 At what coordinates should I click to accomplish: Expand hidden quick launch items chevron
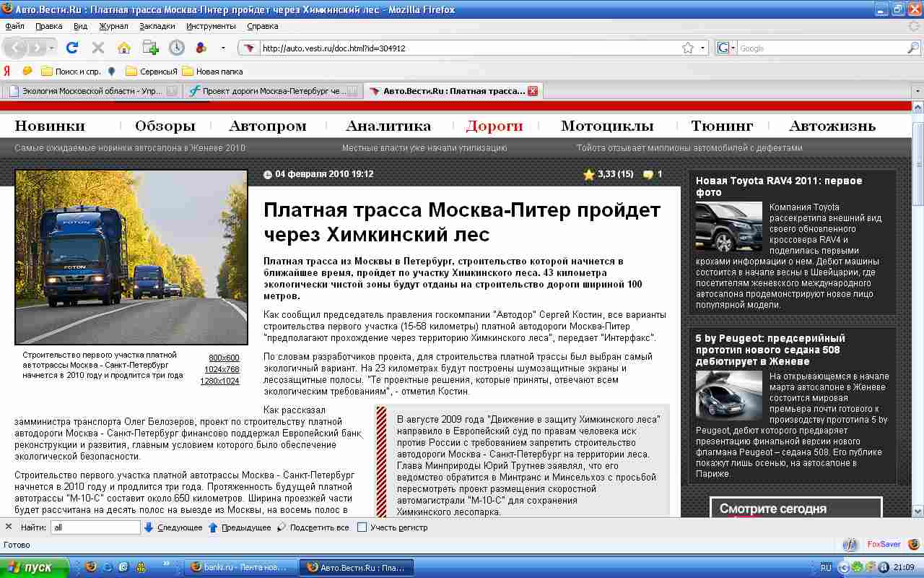click(167, 563)
